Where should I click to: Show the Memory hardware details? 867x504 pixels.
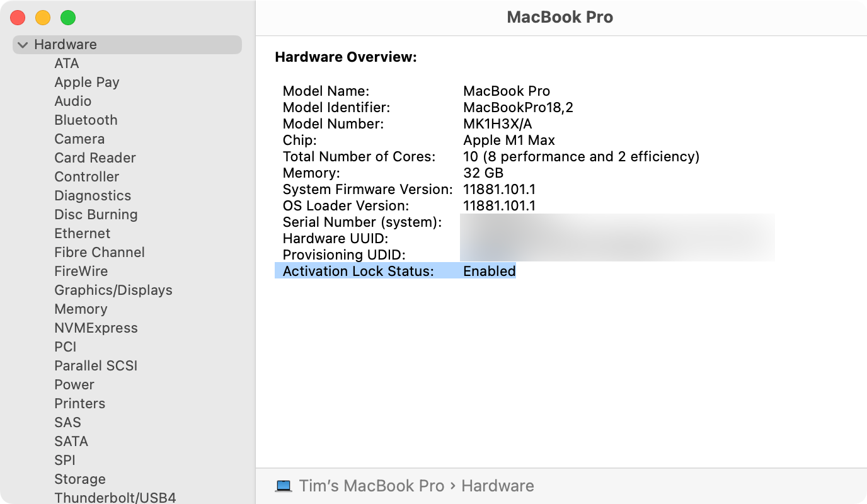click(81, 309)
